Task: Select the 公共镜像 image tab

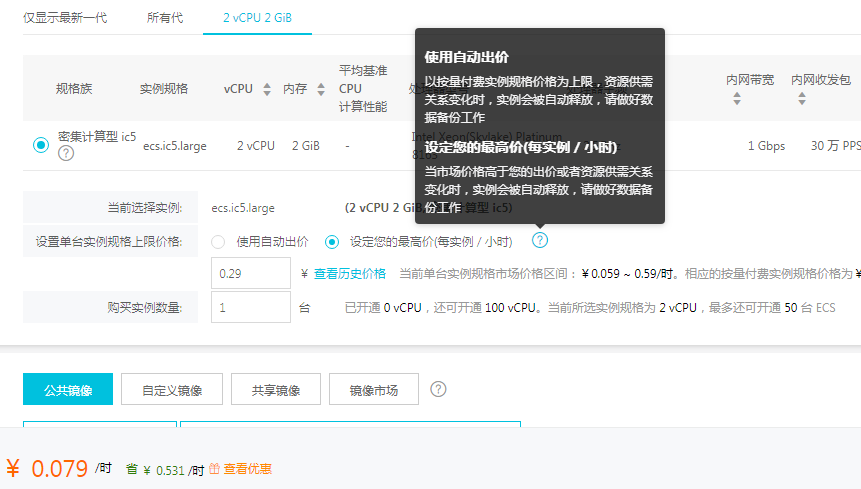Action: (68, 389)
